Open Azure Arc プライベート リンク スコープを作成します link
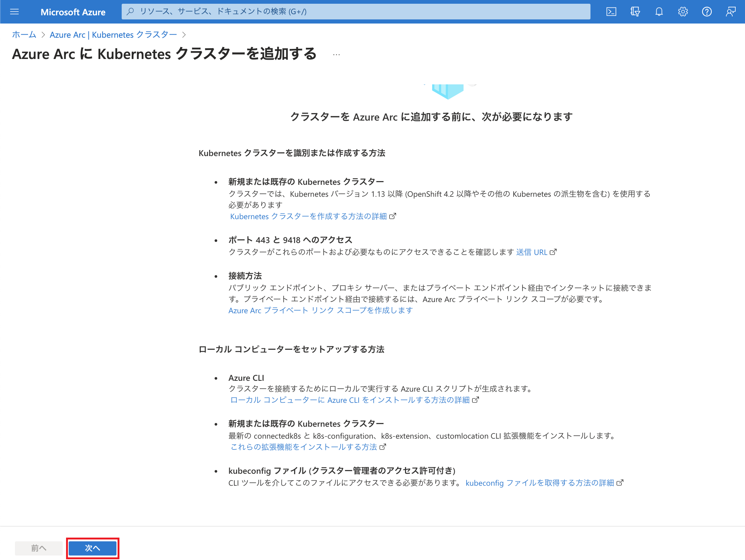 coord(321,310)
